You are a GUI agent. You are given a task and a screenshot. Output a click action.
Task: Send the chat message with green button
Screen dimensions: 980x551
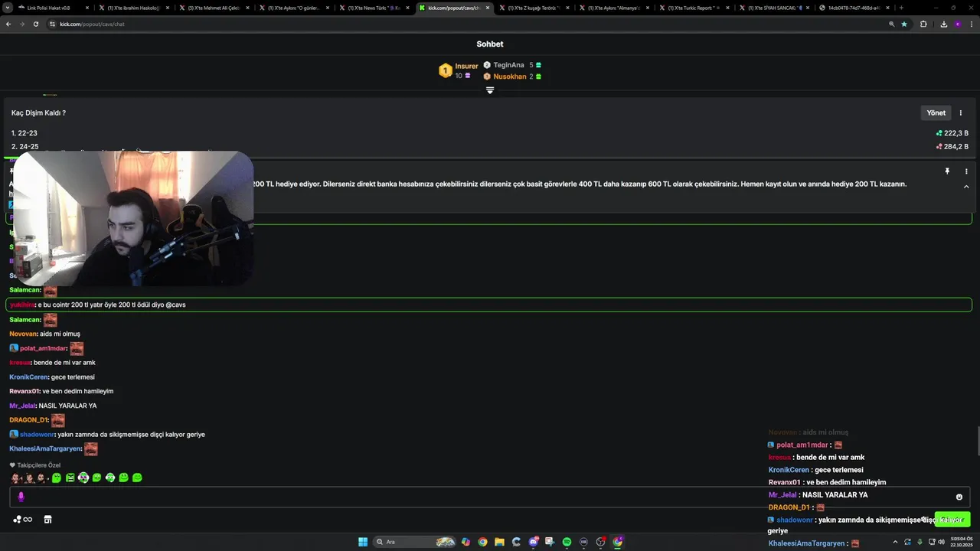(x=952, y=520)
